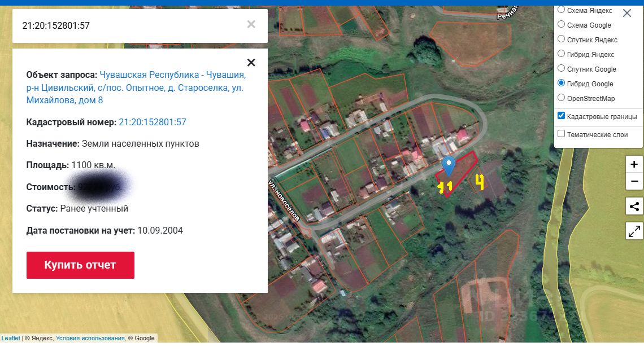Screen dimensions: 644x351
Task: Zoom in the map with plus button
Action: (x=634, y=164)
